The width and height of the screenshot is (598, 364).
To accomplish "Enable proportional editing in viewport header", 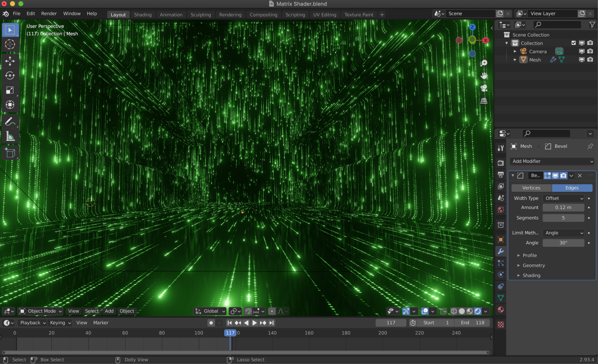I will coord(272,311).
